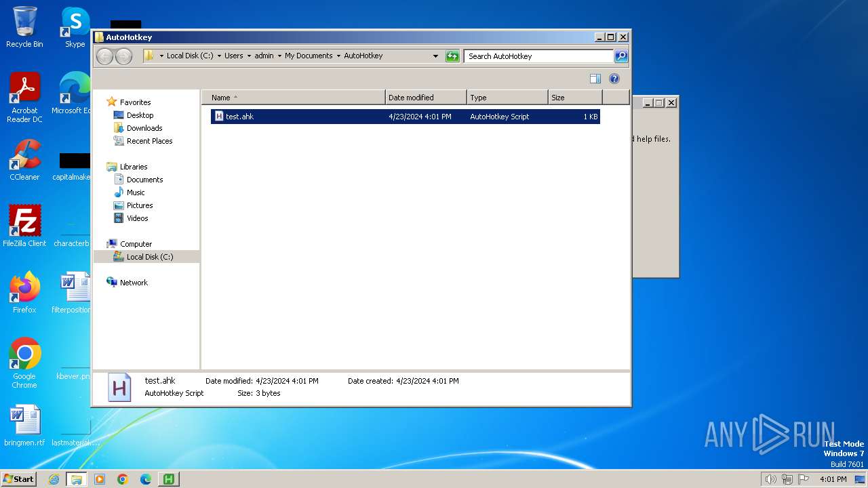
Task: Open the Documents library
Action: [x=144, y=180]
